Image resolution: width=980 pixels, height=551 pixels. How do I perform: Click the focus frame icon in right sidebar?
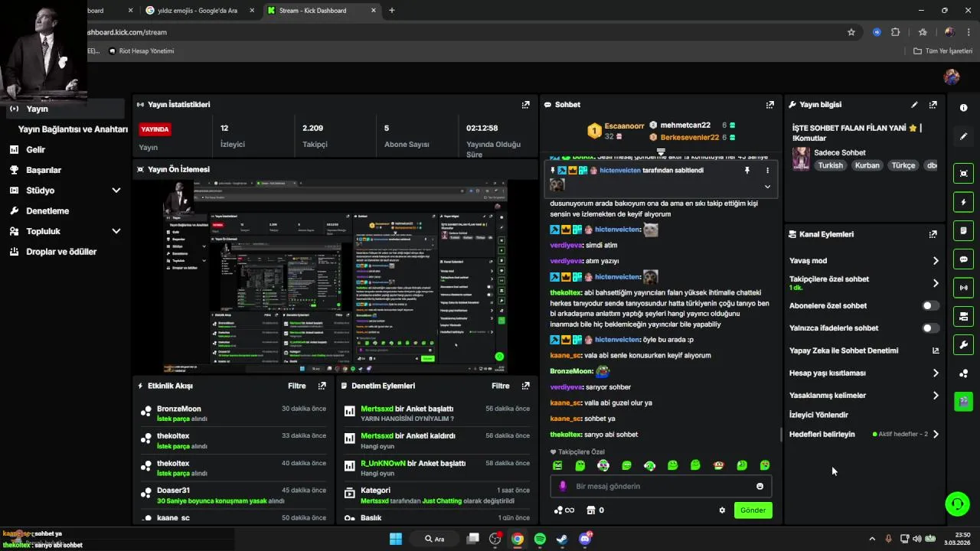pyautogui.click(x=963, y=174)
